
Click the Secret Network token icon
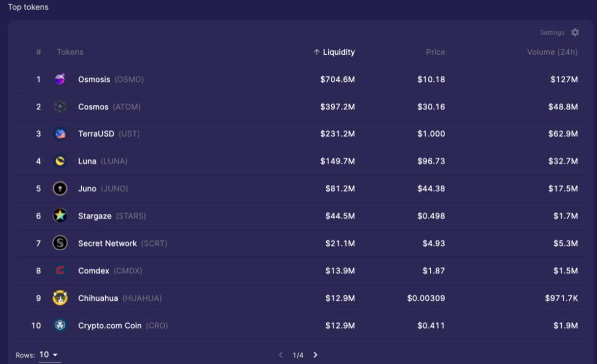click(60, 243)
